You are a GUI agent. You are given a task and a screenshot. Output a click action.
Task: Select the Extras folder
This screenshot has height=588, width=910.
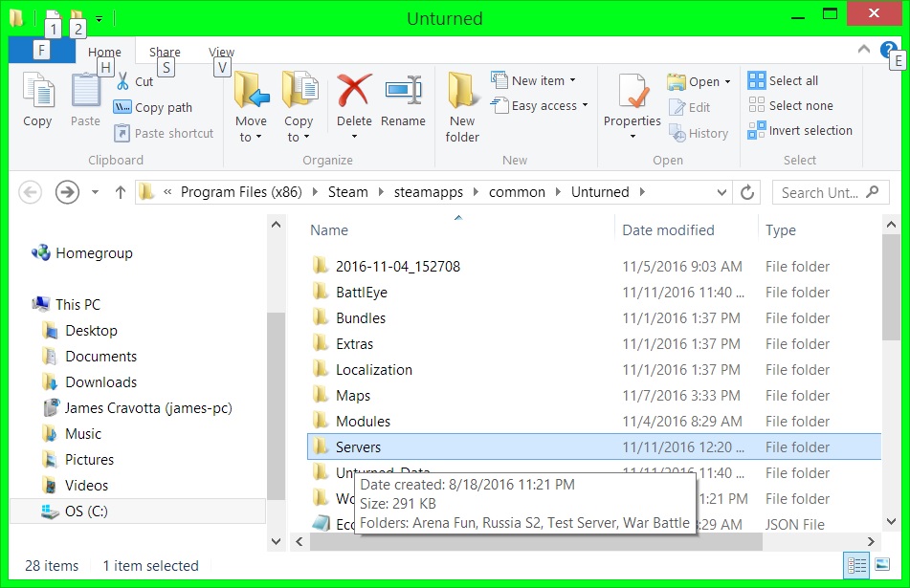593,344
